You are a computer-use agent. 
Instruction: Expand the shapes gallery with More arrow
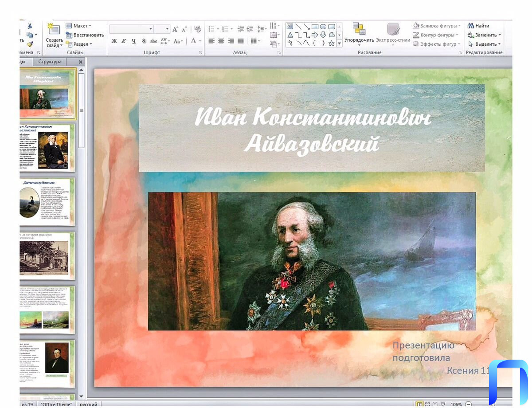[x=339, y=43]
